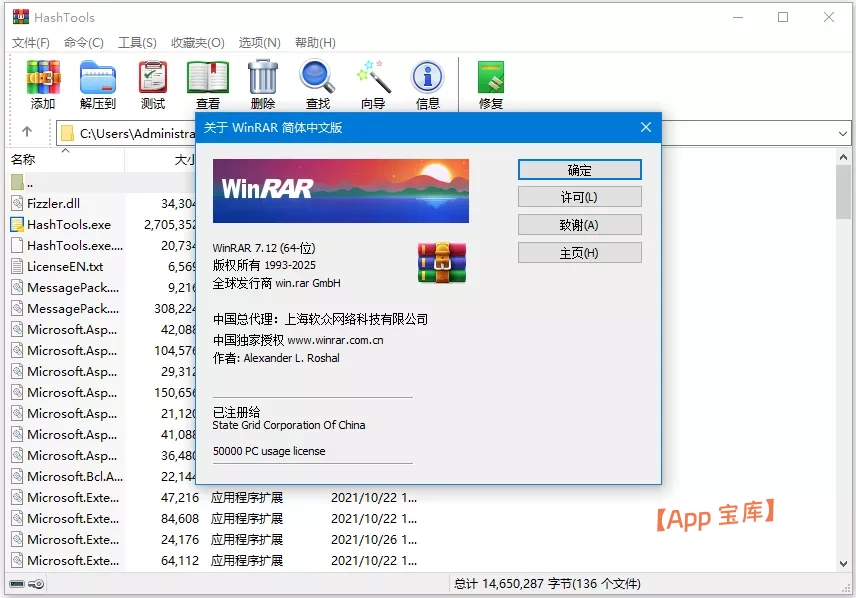
Task: Open the 文件(F) menu
Action: (x=30, y=42)
